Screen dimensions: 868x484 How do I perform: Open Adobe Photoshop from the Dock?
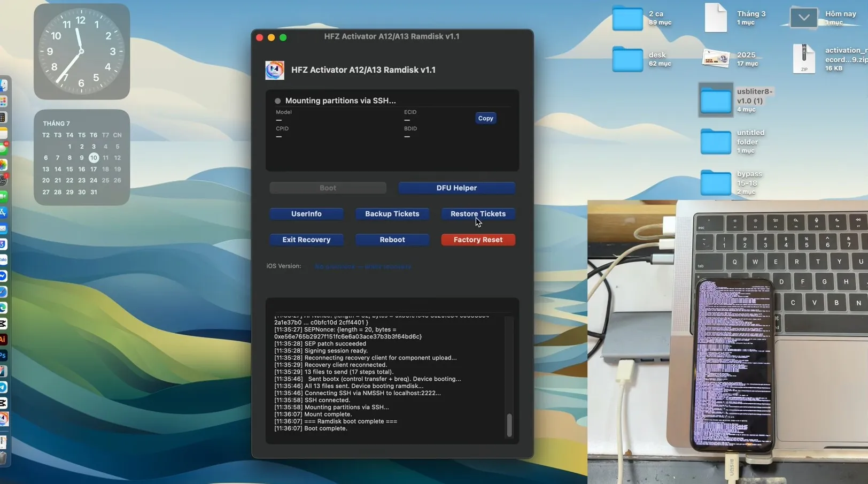click(3, 355)
